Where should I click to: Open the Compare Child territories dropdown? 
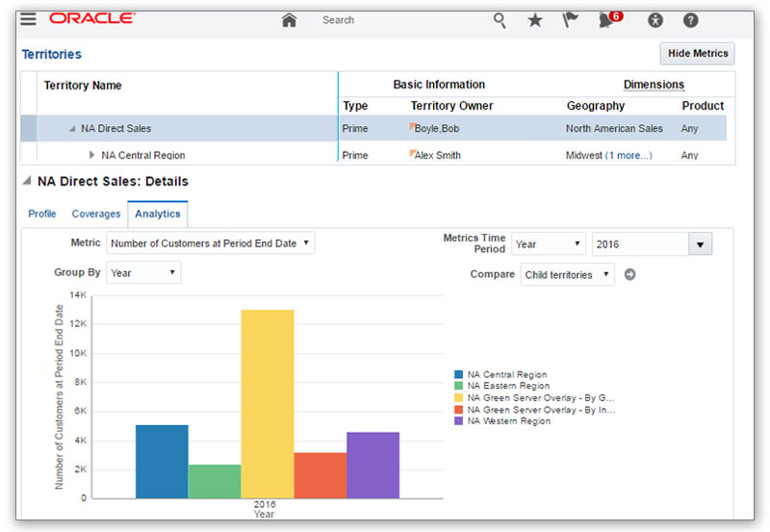click(x=568, y=274)
